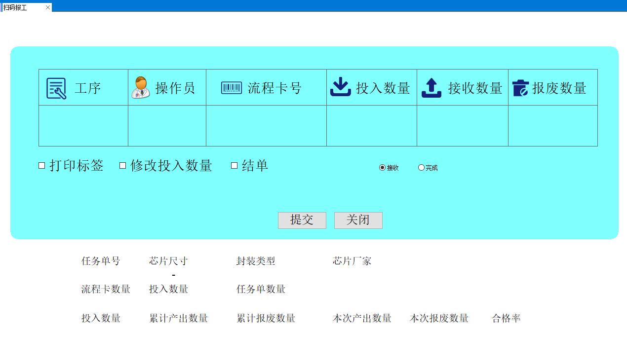Screen dimensions: 627x364
Task: Tick the 结单 checkbox
Action: (235, 166)
